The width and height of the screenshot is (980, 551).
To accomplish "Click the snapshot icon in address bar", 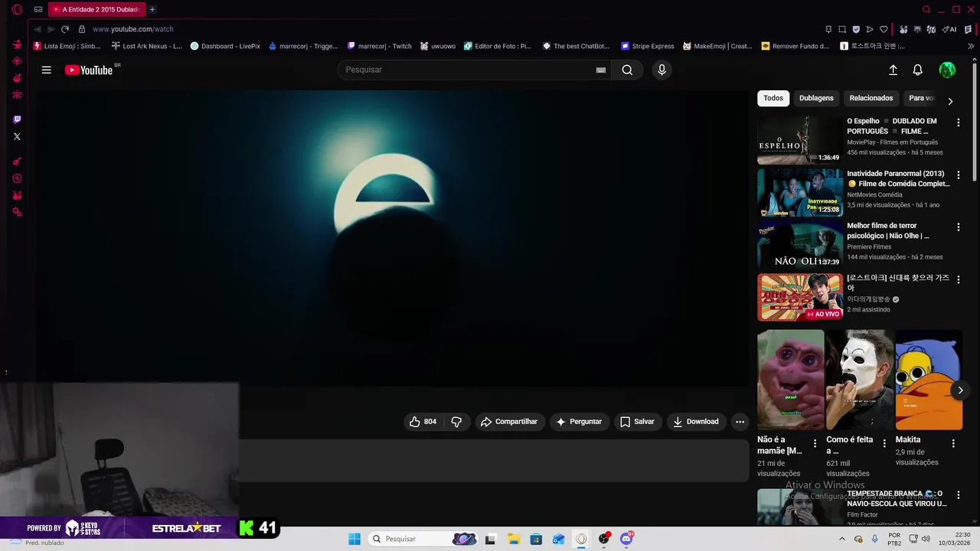I will click(842, 29).
